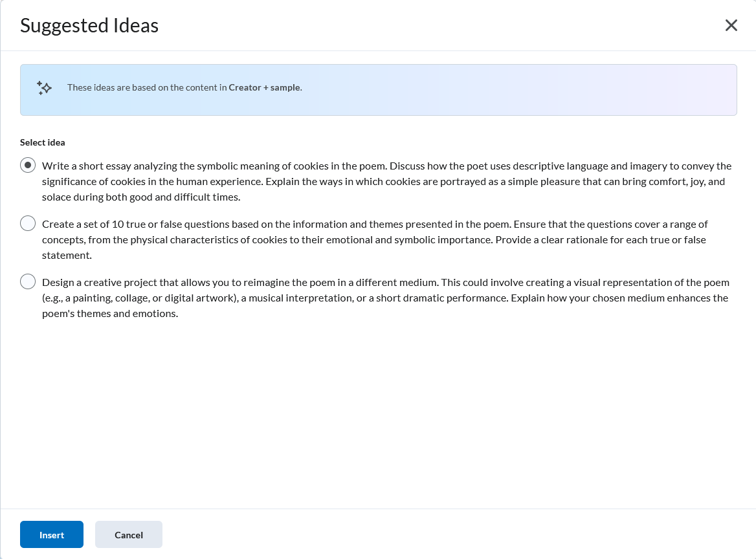Click the word 'statement.' under second idea
The height and width of the screenshot is (559, 756).
point(67,256)
